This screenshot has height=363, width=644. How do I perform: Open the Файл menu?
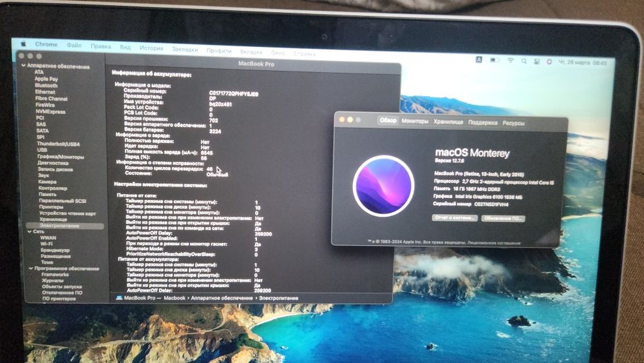pyautogui.click(x=74, y=45)
